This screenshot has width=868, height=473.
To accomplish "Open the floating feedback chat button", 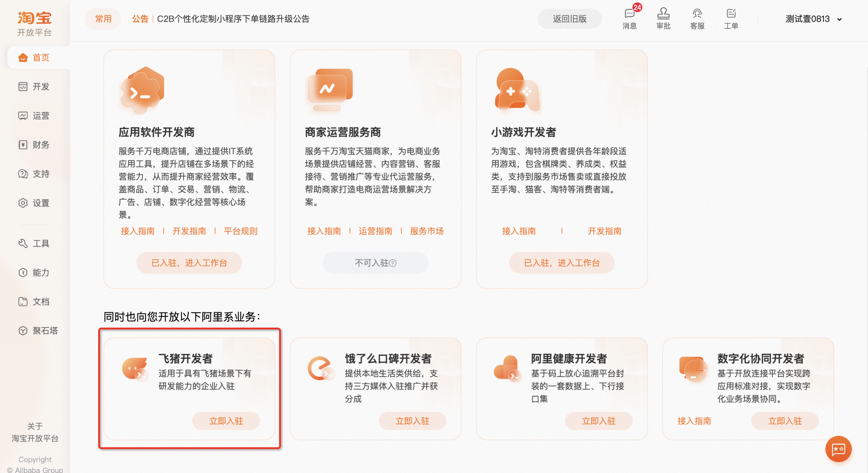I will pyautogui.click(x=838, y=449).
